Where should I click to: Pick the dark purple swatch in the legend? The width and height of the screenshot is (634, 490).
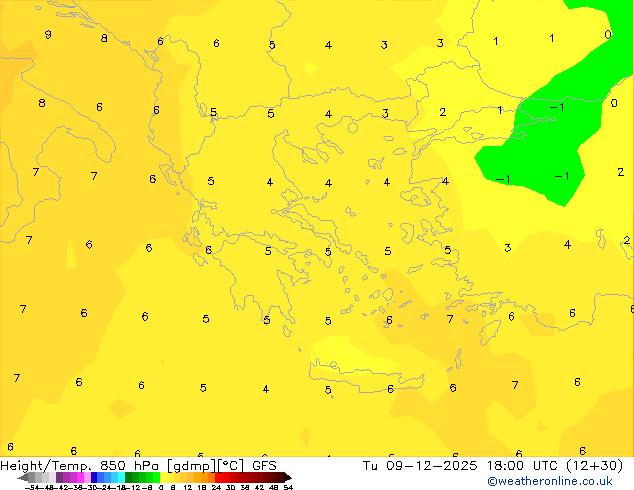59,477
